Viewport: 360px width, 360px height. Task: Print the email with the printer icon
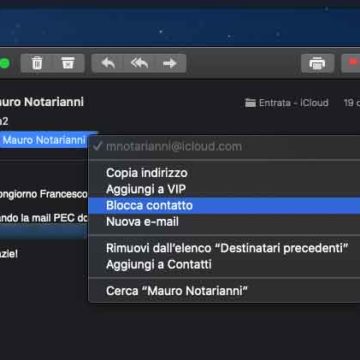pos(317,63)
